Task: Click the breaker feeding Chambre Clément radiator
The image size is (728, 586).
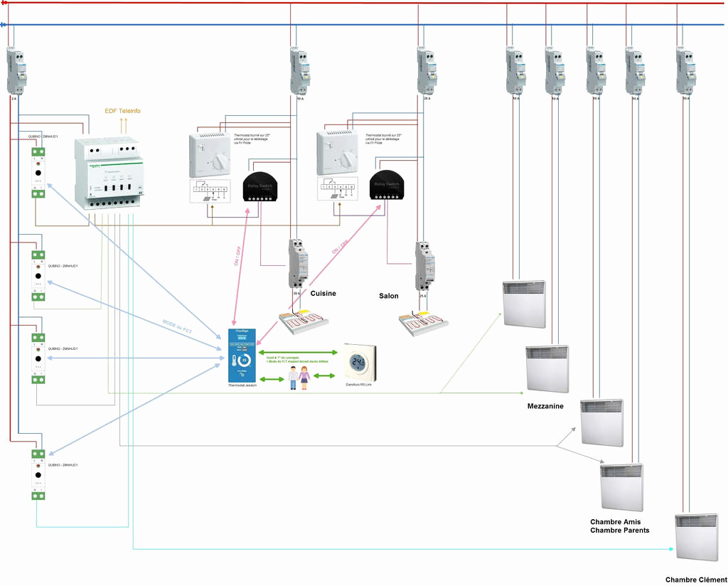Action: click(x=686, y=70)
